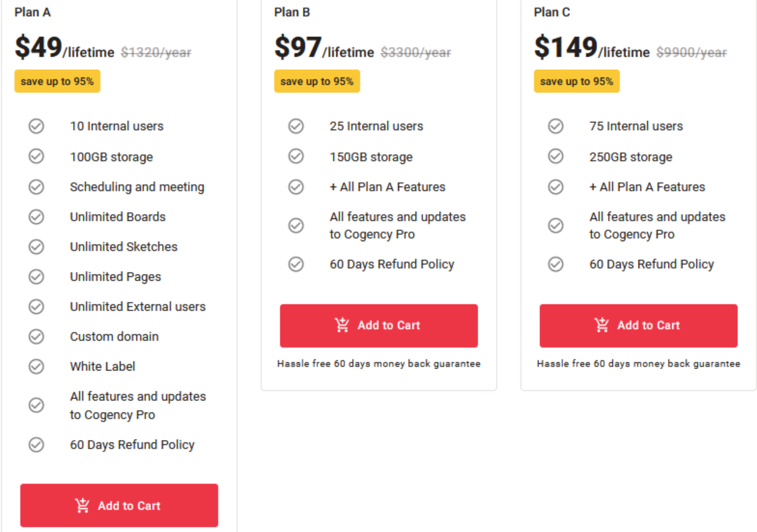The width and height of the screenshot is (757, 532).
Task: Click checkmark next to White Label
Action: click(36, 366)
